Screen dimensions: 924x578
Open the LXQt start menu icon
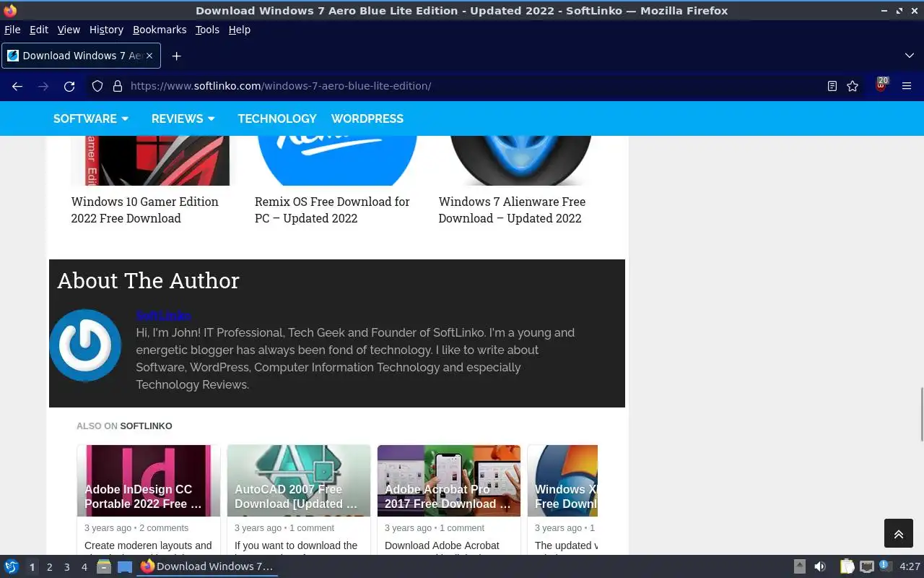click(11, 566)
